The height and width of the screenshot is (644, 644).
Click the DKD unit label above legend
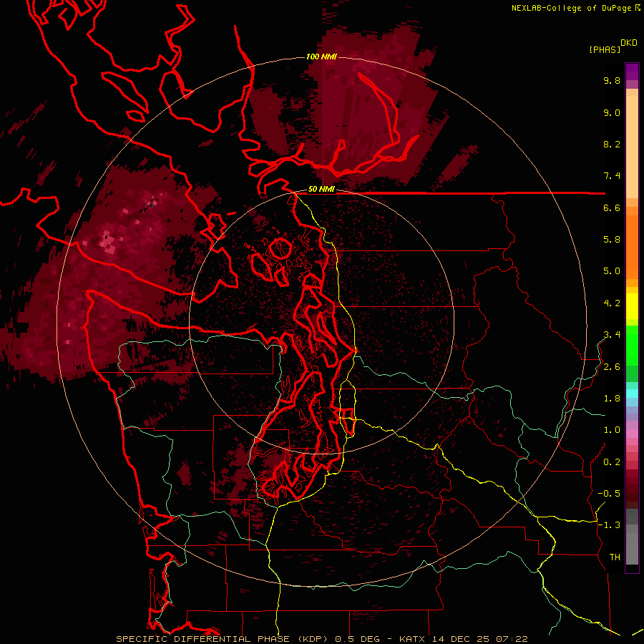pos(629,43)
